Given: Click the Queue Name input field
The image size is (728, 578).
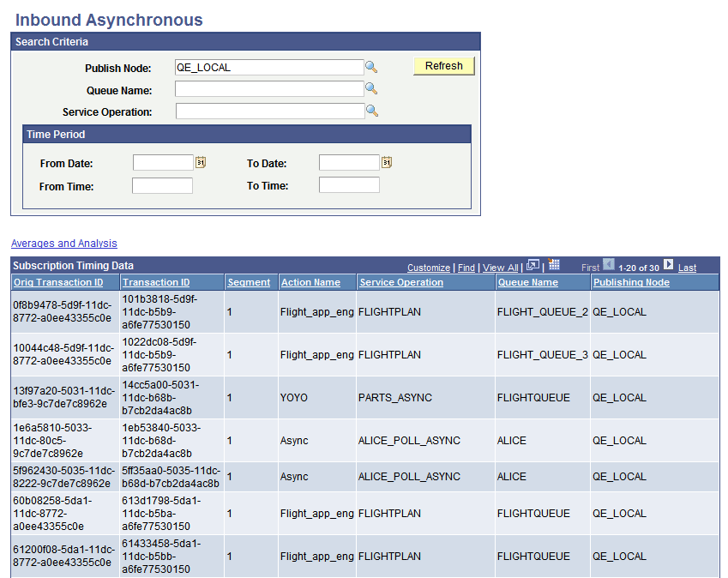Looking at the screenshot, I should 268,89.
